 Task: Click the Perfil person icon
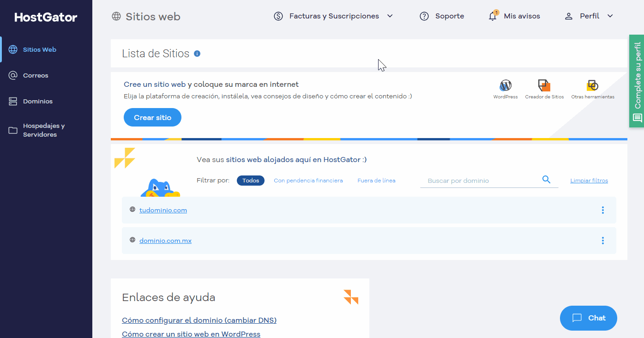569,16
